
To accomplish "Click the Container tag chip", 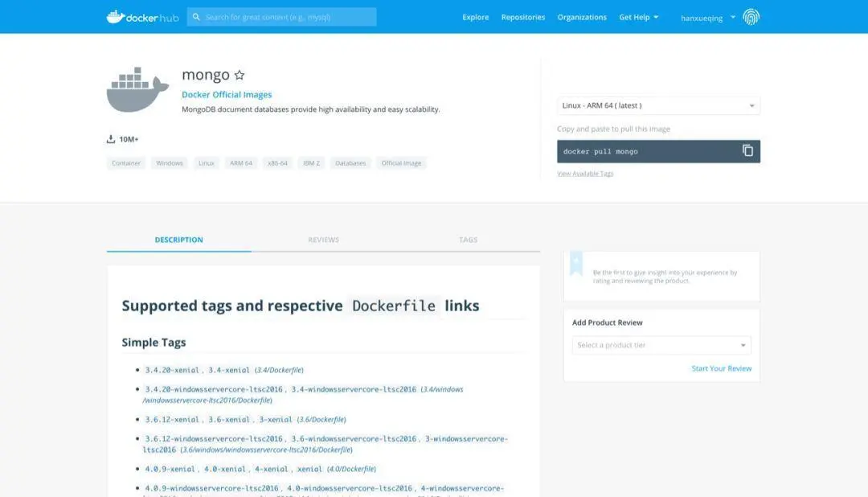I will tap(126, 163).
